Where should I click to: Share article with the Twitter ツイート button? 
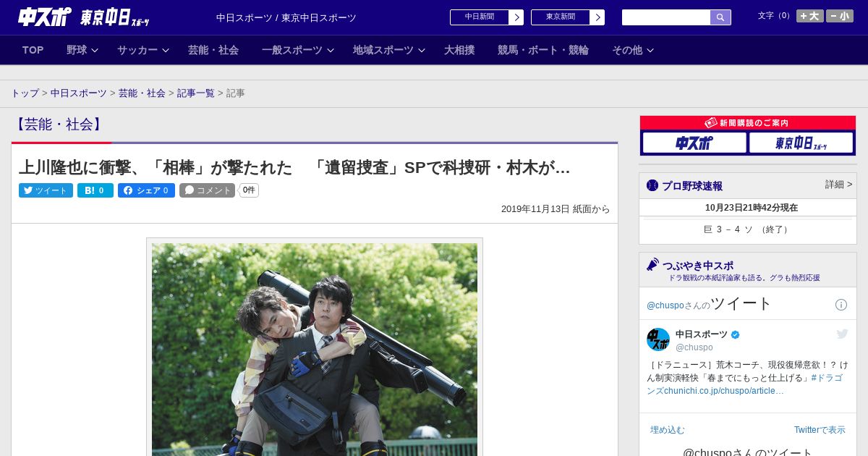46,190
